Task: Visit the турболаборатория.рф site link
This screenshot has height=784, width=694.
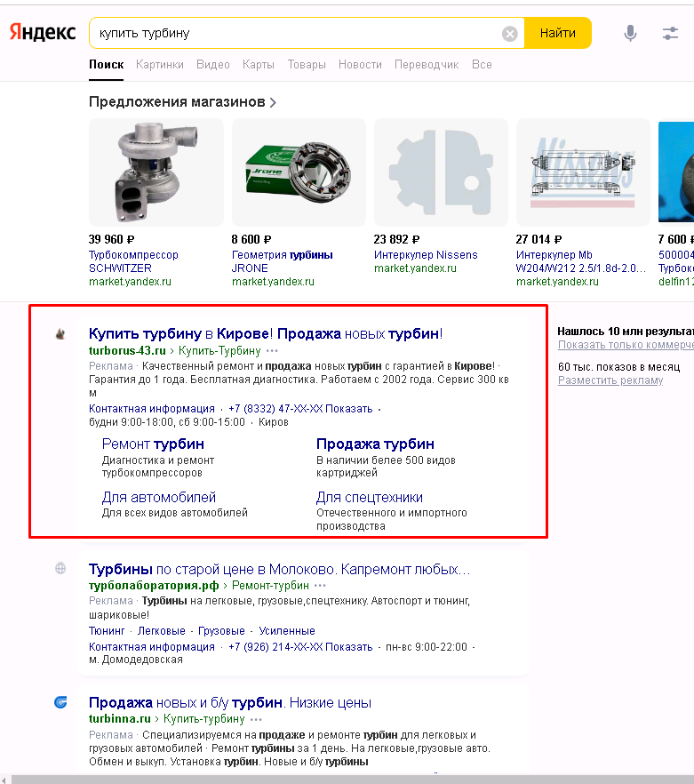Action: pyautogui.click(x=154, y=586)
